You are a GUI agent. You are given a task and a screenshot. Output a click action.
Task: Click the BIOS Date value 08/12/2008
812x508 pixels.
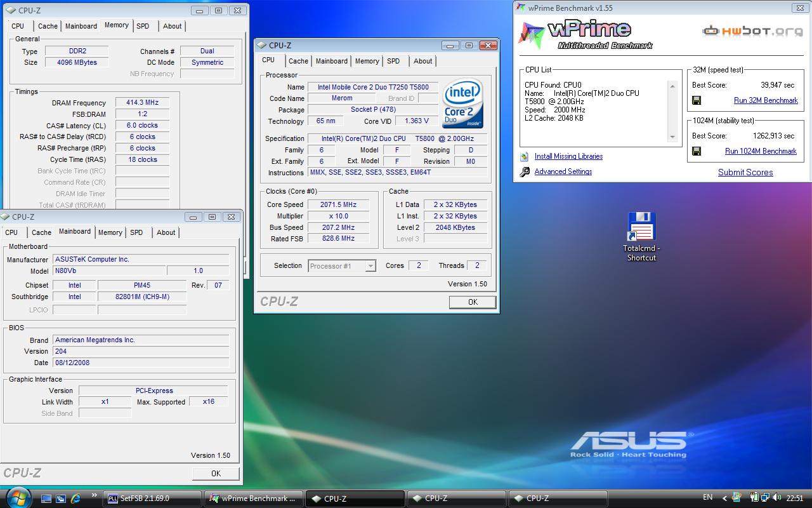[141, 363]
